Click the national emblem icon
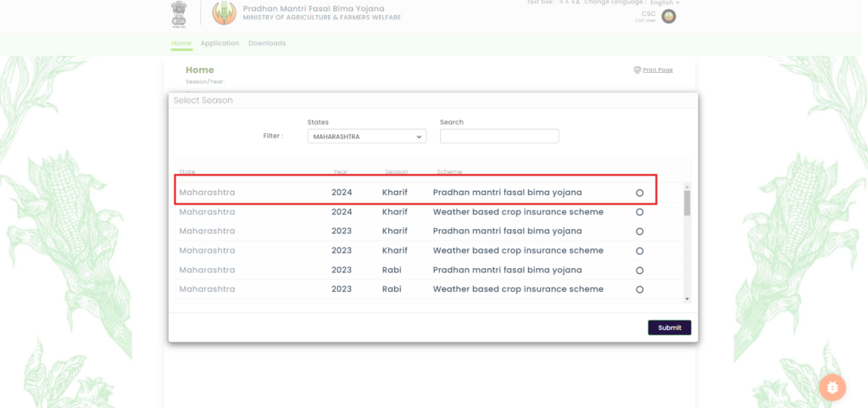The image size is (868, 408). pyautogui.click(x=177, y=13)
